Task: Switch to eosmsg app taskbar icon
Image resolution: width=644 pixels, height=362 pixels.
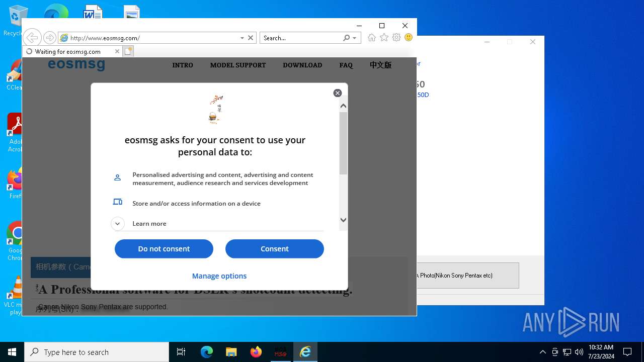Action: 281,352
